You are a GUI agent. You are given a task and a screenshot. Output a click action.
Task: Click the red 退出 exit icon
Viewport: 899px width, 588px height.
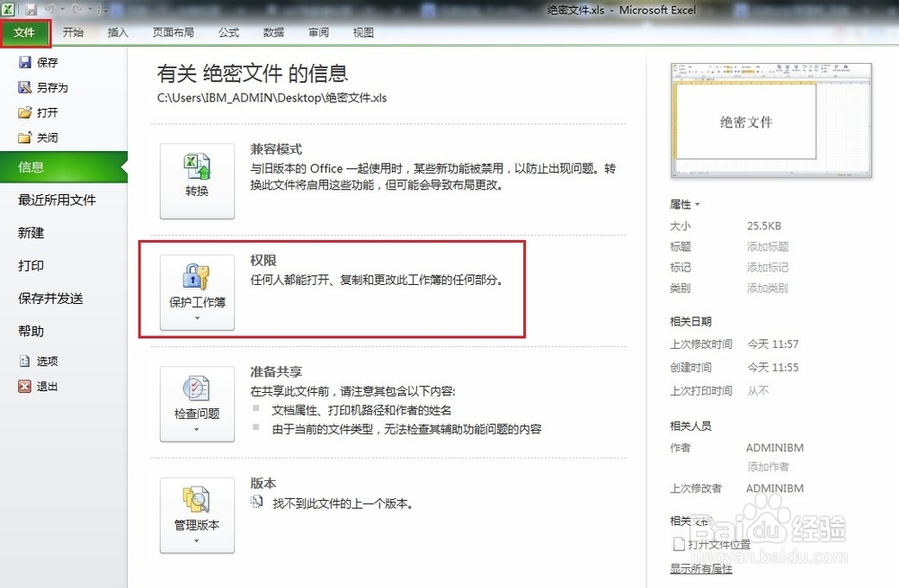click(x=24, y=386)
